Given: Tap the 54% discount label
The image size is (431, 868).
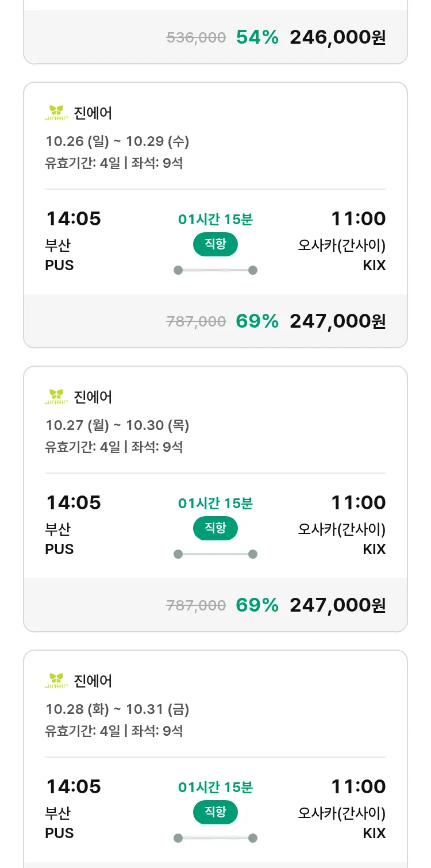Looking at the screenshot, I should click(257, 37).
